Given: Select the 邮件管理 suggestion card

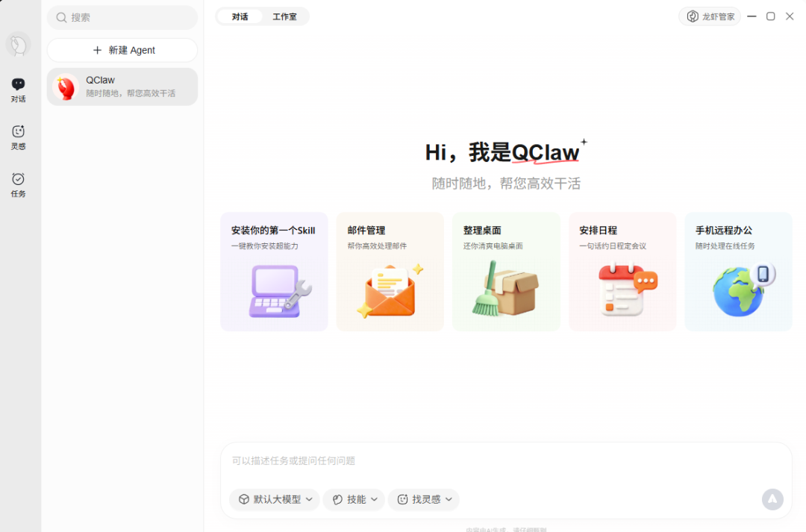Looking at the screenshot, I should (x=390, y=271).
